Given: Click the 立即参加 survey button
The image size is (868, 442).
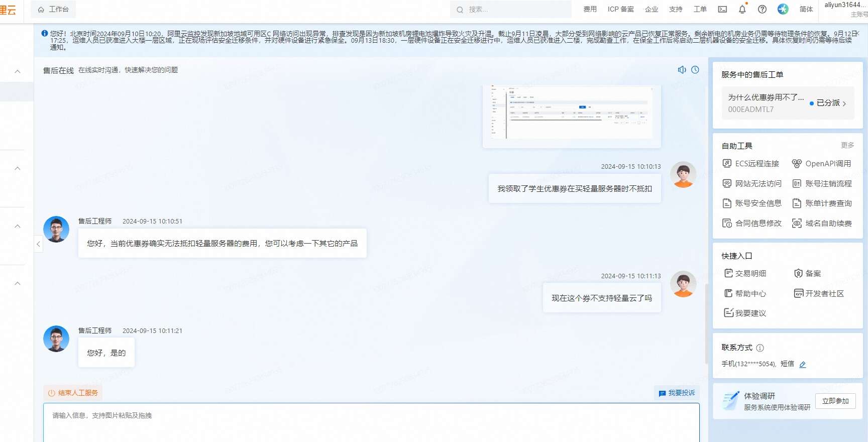Looking at the screenshot, I should coord(835,401).
